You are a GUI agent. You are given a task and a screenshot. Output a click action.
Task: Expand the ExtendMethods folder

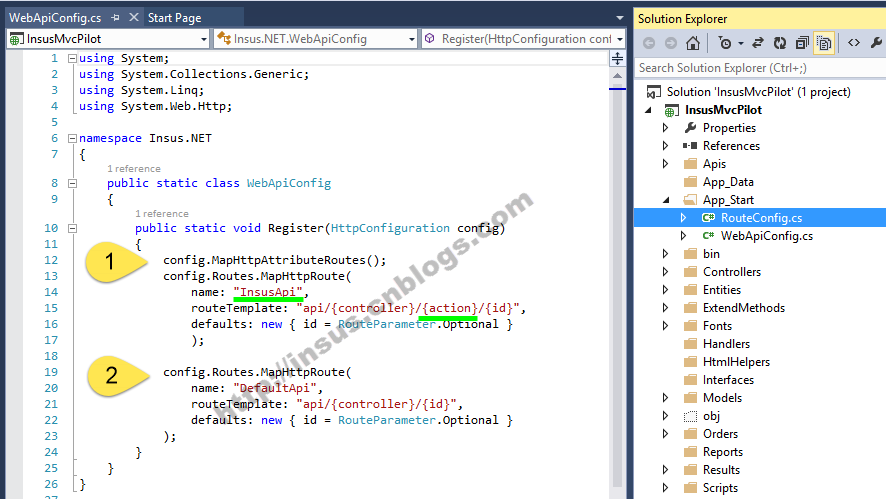pyautogui.click(x=666, y=308)
